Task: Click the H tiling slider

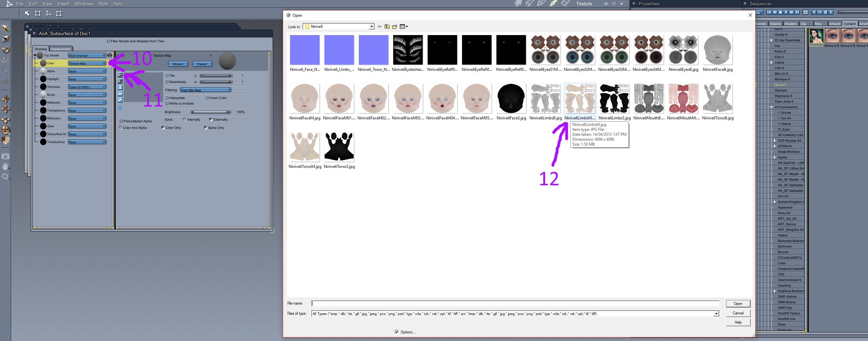Action: coord(216,82)
